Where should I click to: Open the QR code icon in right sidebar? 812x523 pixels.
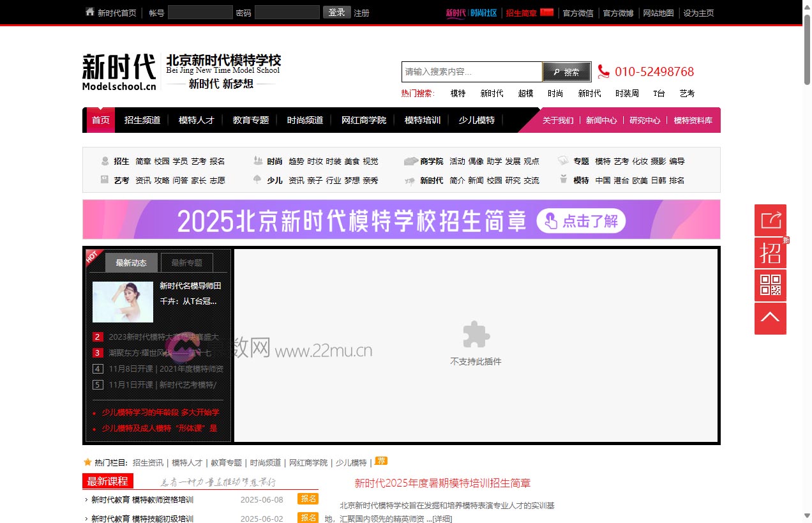[770, 285]
